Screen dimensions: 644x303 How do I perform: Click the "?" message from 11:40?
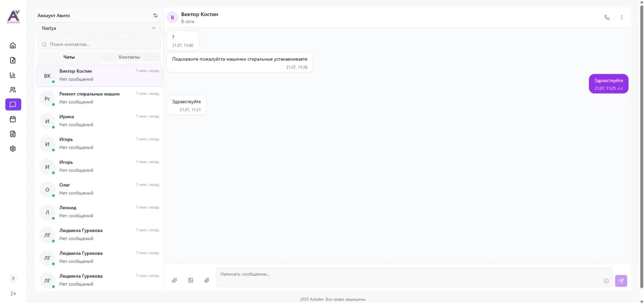183,41
